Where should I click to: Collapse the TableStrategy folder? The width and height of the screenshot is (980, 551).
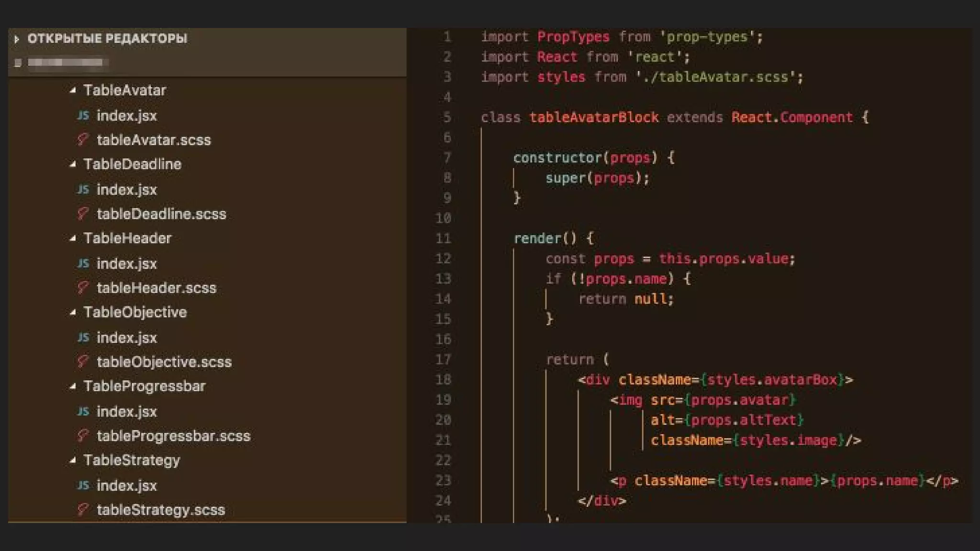point(73,460)
